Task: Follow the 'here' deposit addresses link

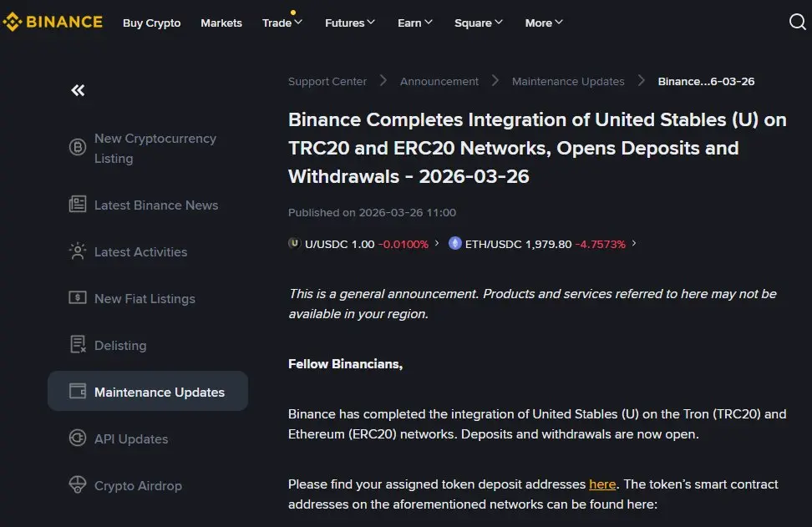Action: pos(602,484)
